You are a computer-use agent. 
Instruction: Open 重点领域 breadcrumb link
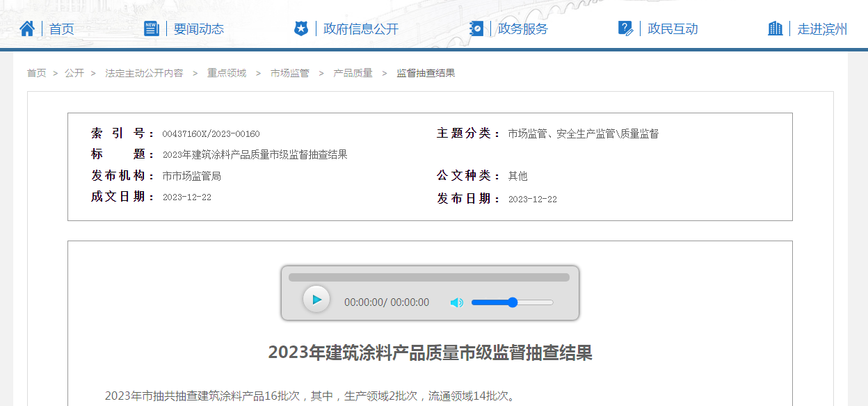click(x=227, y=73)
